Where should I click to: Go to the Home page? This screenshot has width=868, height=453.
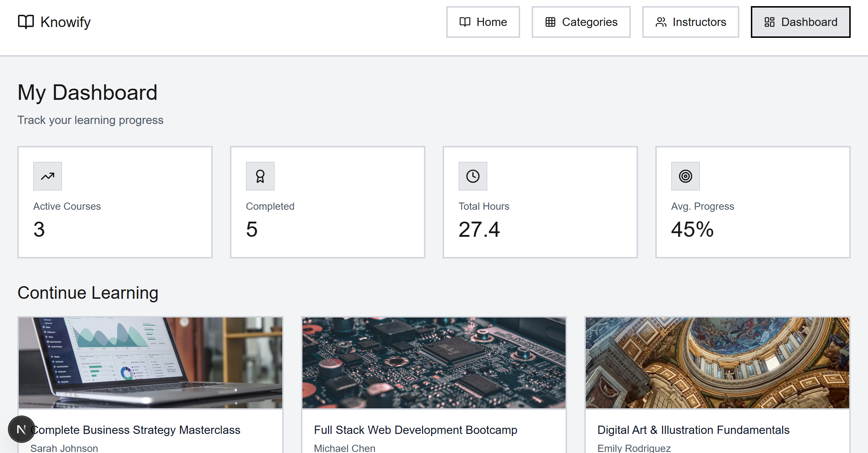tap(483, 22)
